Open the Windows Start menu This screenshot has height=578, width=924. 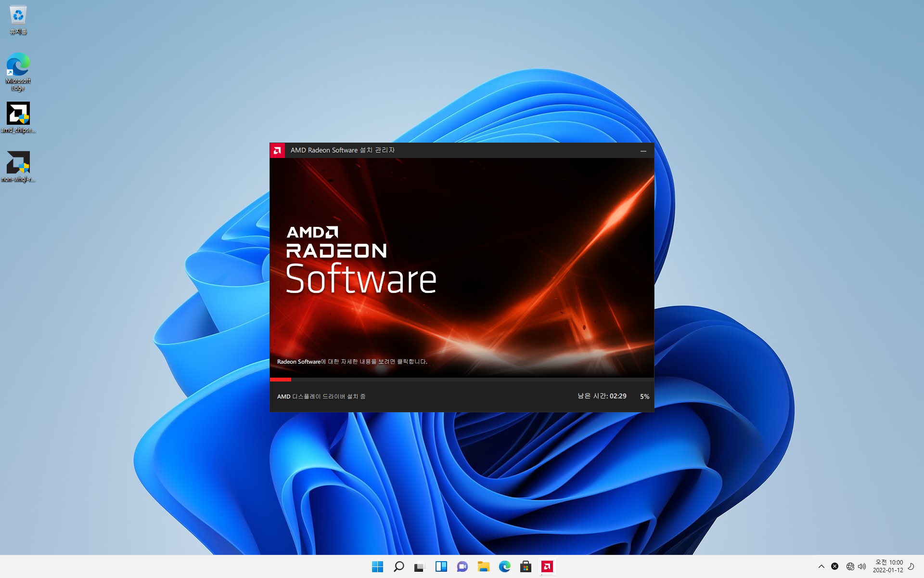click(377, 566)
